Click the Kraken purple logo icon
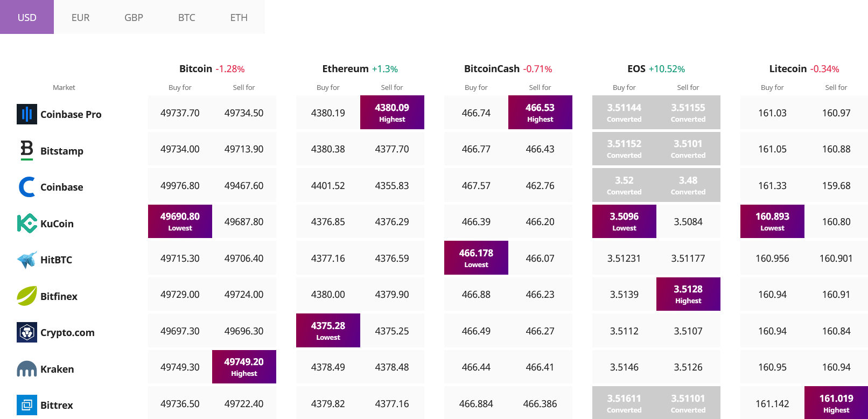 pyautogui.click(x=27, y=369)
